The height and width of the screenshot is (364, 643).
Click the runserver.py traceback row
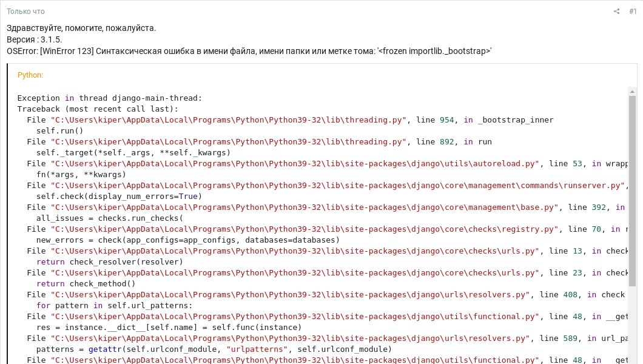(x=327, y=185)
